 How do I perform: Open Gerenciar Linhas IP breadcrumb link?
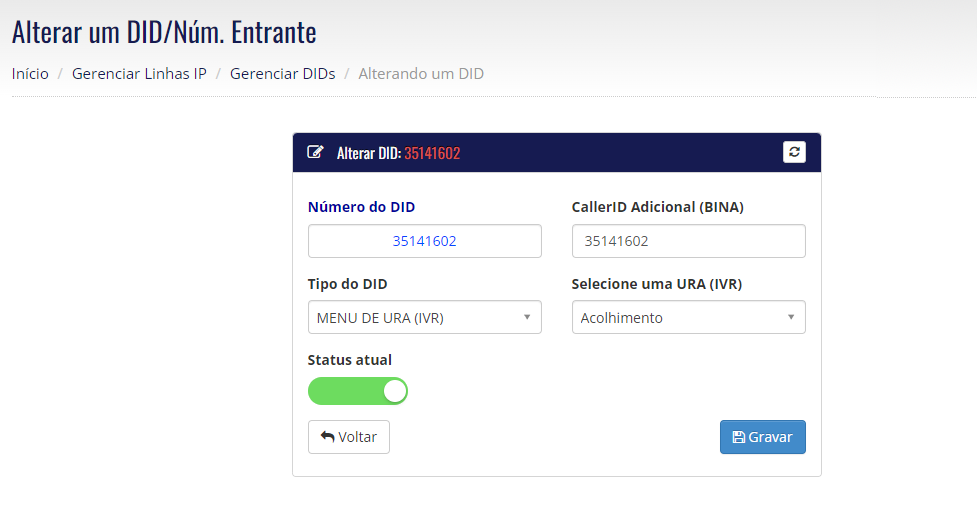[x=139, y=74]
